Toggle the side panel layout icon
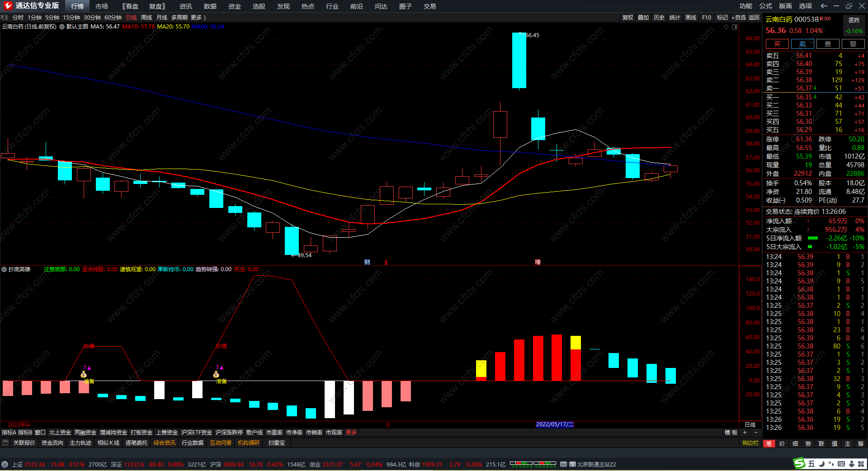Screen dimensions: 868x471 tap(735, 27)
